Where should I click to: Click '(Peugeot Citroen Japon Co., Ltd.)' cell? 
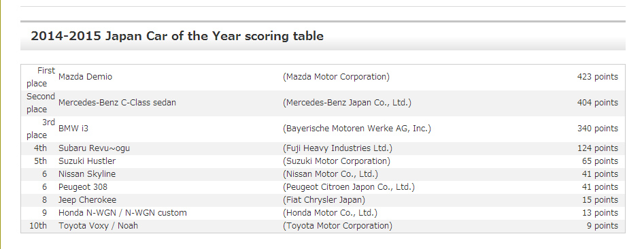(349, 187)
